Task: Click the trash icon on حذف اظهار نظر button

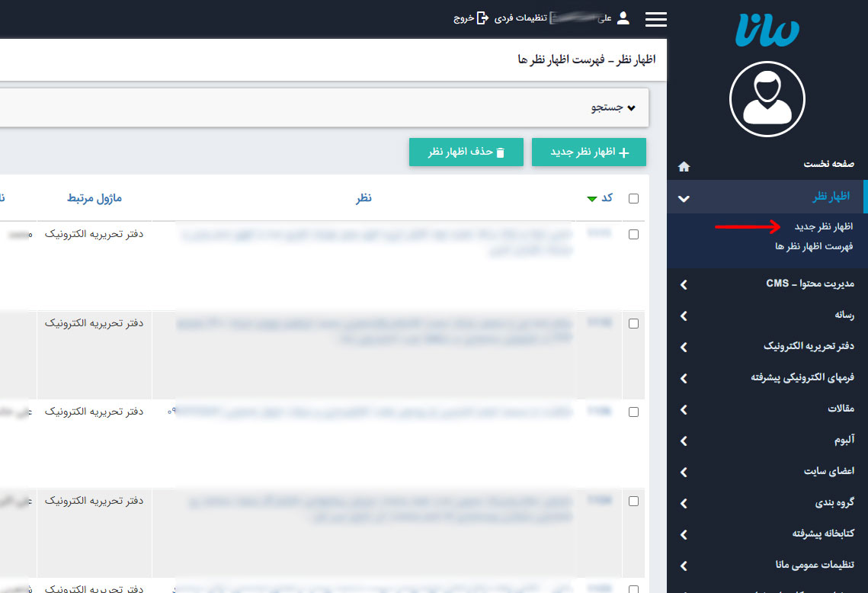Action: (x=502, y=152)
